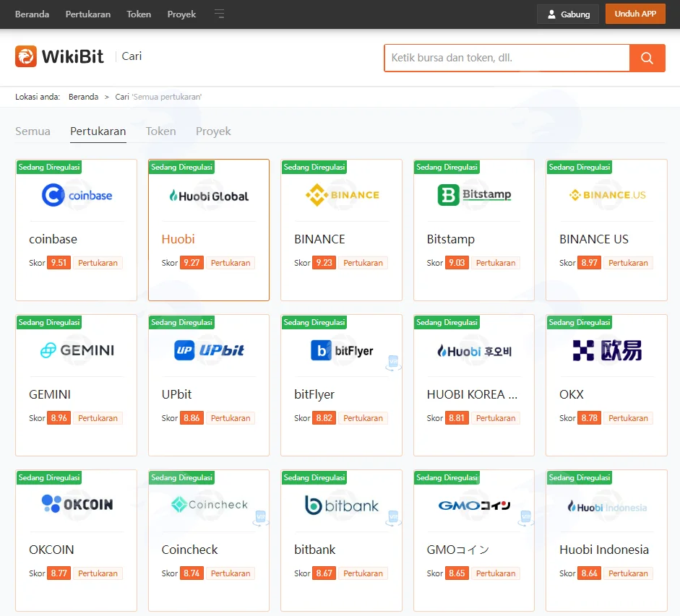Open Token in the top navigation
The width and height of the screenshot is (680, 616).
pos(139,14)
